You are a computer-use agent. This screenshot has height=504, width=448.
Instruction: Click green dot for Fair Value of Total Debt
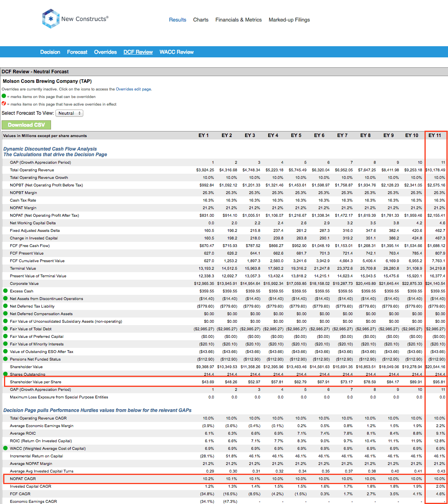6,329
